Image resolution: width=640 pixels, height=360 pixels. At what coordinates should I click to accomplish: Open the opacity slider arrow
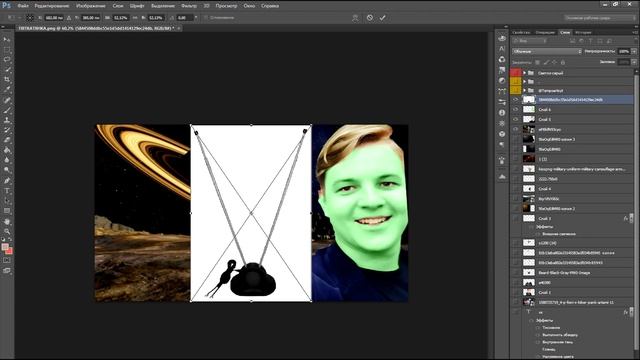[x=634, y=51]
